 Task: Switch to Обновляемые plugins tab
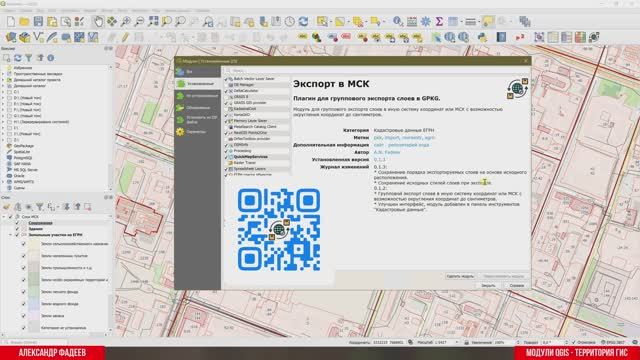pyautogui.click(x=198, y=108)
